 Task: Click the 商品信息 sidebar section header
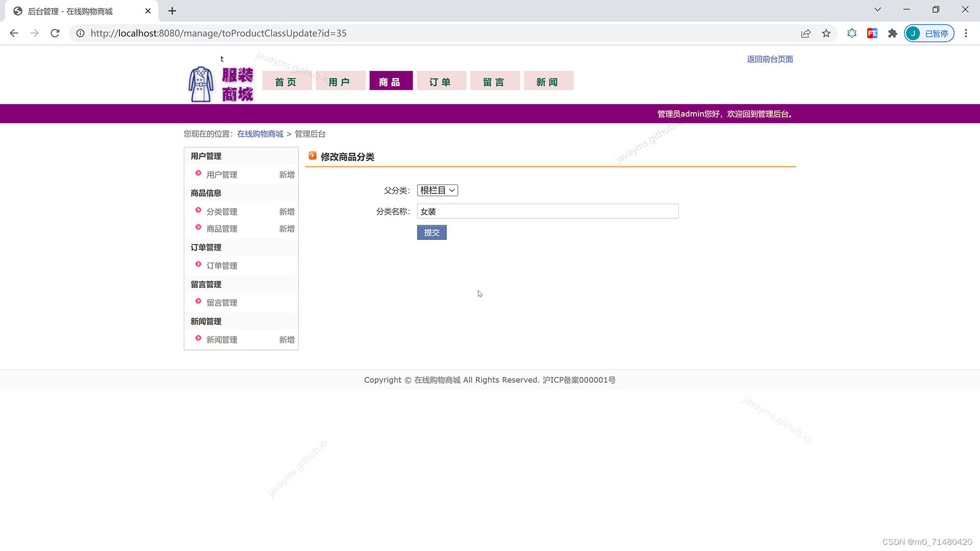tap(206, 193)
